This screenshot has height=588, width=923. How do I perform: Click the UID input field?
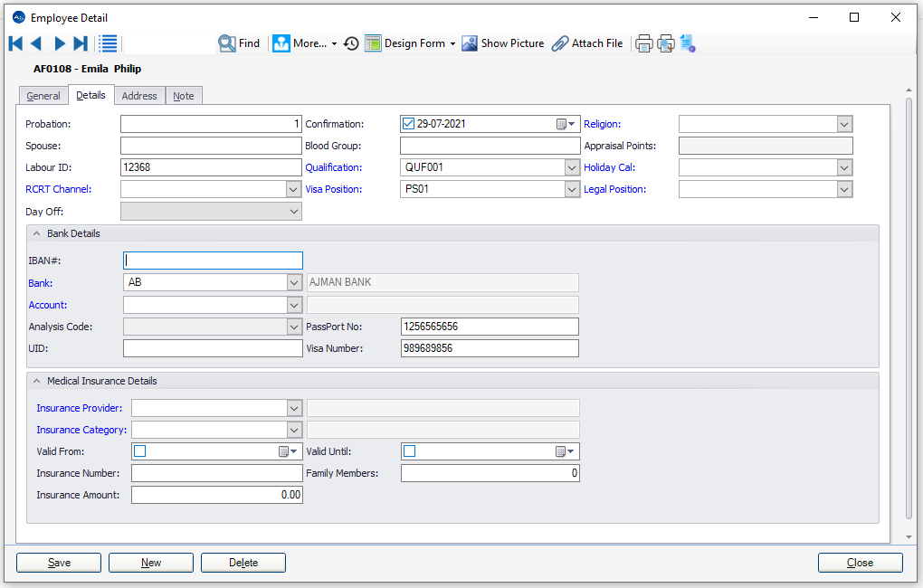click(213, 348)
